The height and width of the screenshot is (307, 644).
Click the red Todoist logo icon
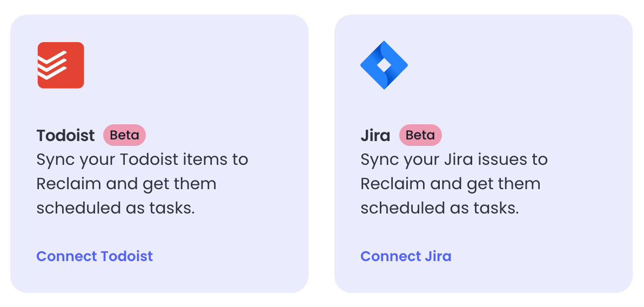[61, 65]
